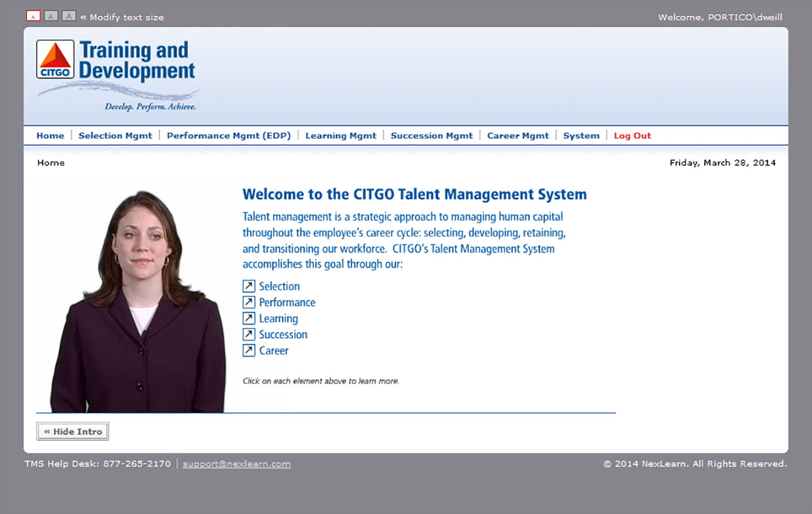
Task: Click the arrow icon beside Career
Action: 249,351
